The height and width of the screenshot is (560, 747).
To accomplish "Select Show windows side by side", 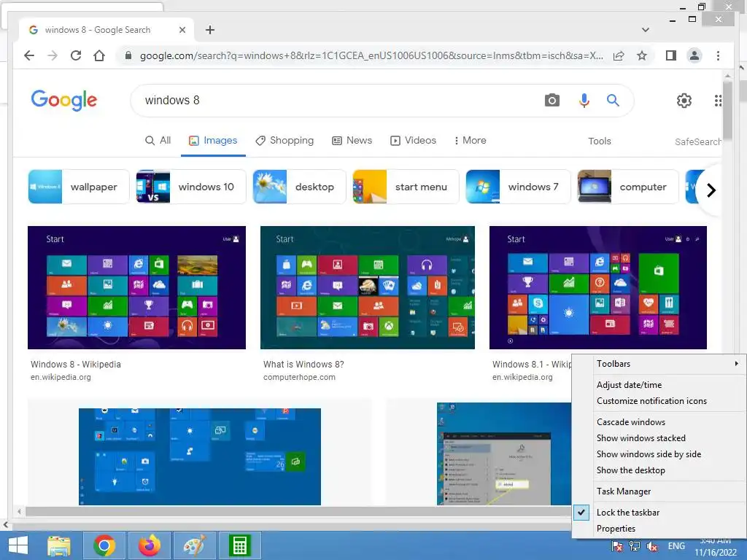I will (659, 454).
